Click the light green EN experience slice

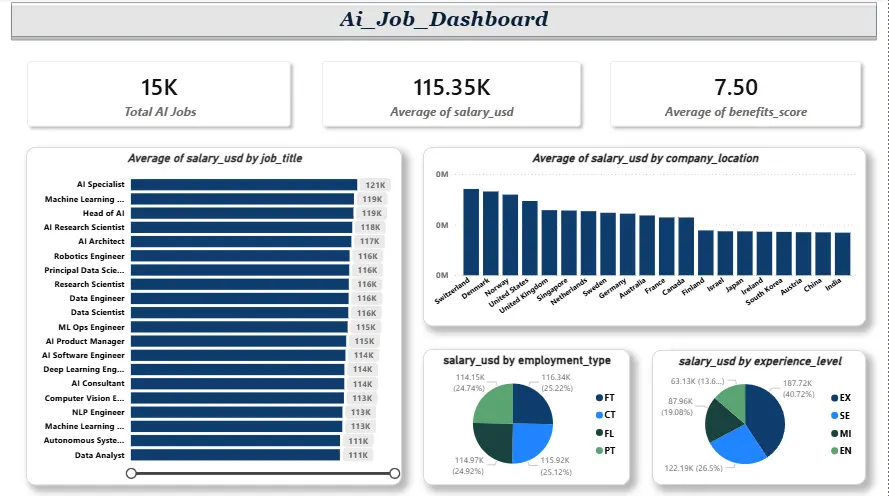tap(733, 400)
